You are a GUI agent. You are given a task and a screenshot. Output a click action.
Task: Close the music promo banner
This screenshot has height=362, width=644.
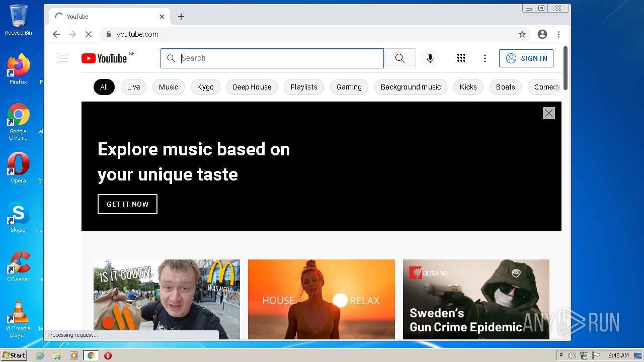pyautogui.click(x=549, y=113)
